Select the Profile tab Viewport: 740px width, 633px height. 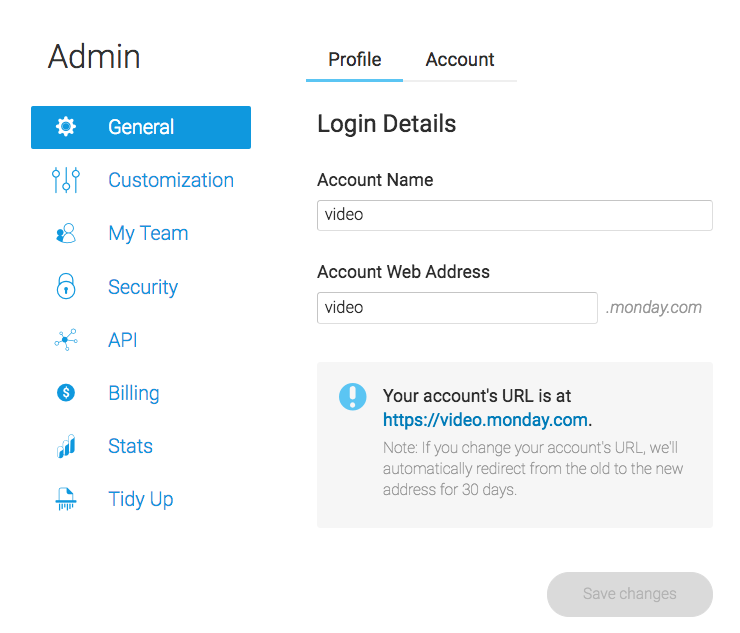(354, 60)
